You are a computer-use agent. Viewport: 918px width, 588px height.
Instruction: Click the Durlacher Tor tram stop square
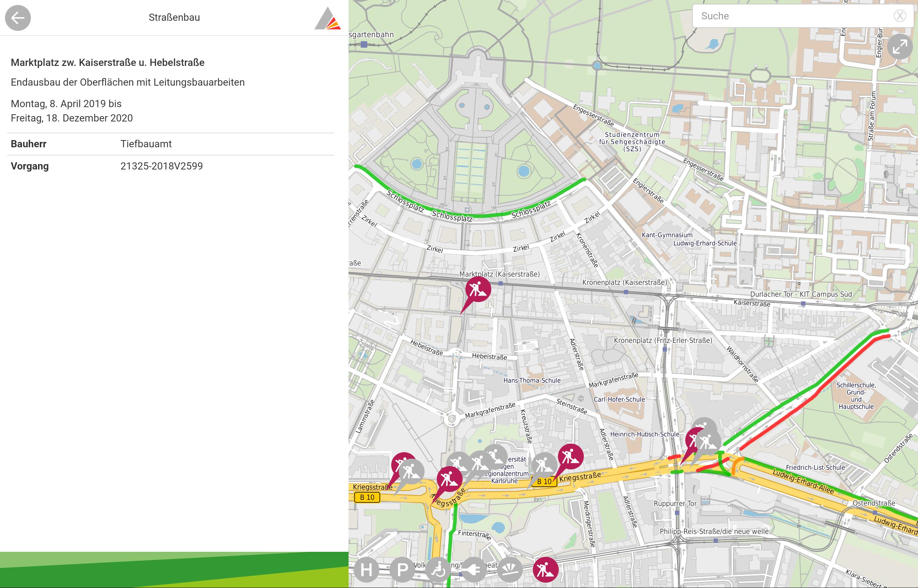coord(803,303)
